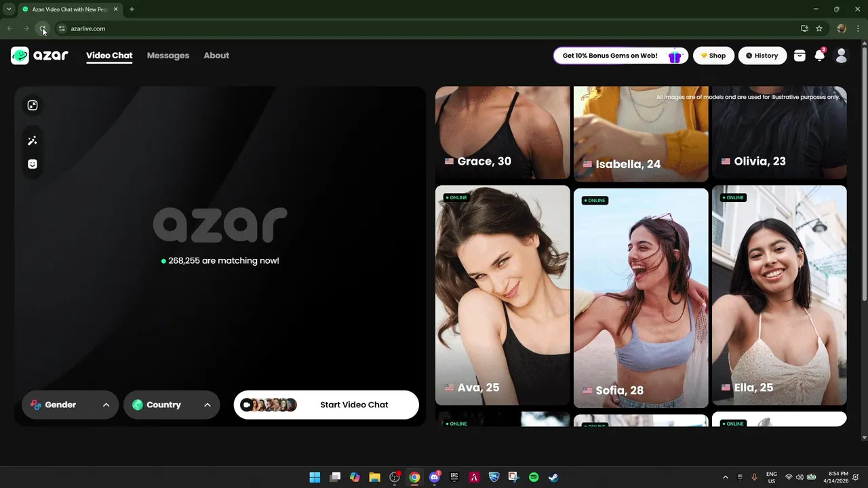Select the Isabella, 24 profile card
868x488 pixels.
click(641, 134)
